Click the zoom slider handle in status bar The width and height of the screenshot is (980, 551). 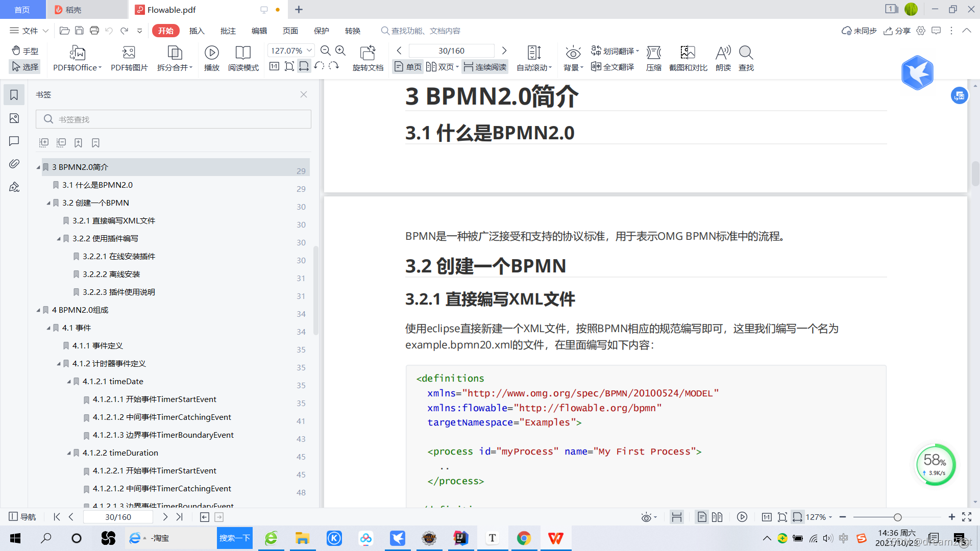click(x=897, y=517)
